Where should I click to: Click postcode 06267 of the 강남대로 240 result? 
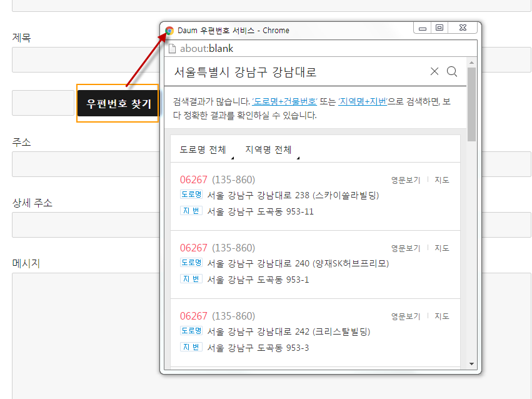(193, 248)
